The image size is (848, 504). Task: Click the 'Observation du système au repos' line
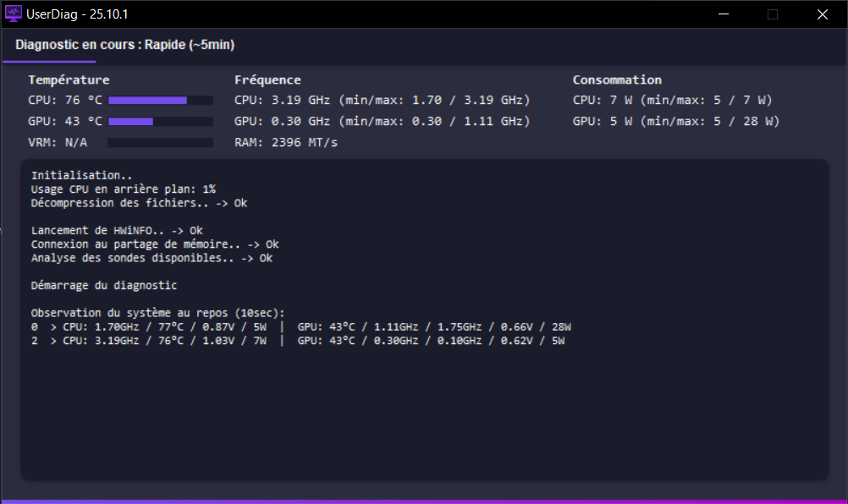[158, 313]
